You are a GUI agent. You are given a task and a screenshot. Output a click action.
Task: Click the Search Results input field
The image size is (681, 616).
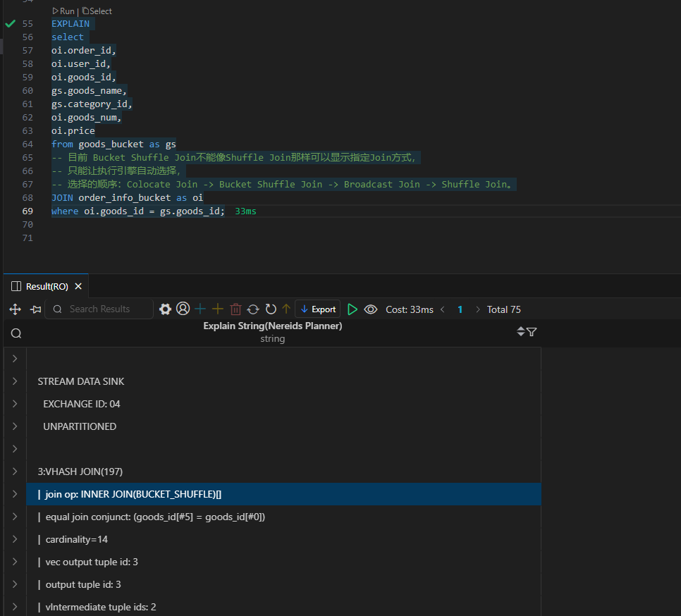click(x=106, y=309)
